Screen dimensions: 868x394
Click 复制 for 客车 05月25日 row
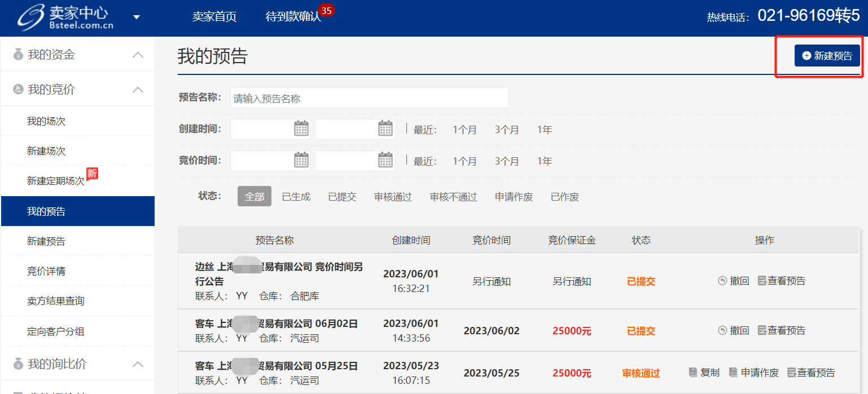(x=704, y=373)
